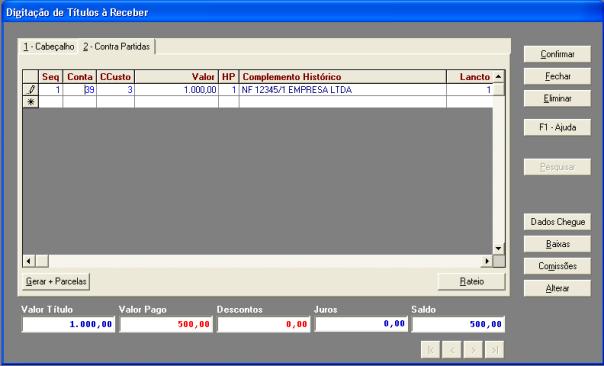This screenshot has height=366, width=604.
Task: Click the empty Complemento Histórico cell in new row
Action: 342,102
